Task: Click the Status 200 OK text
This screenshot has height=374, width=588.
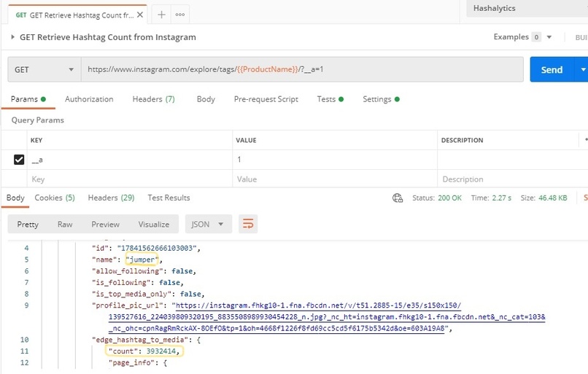Action: [x=437, y=198]
